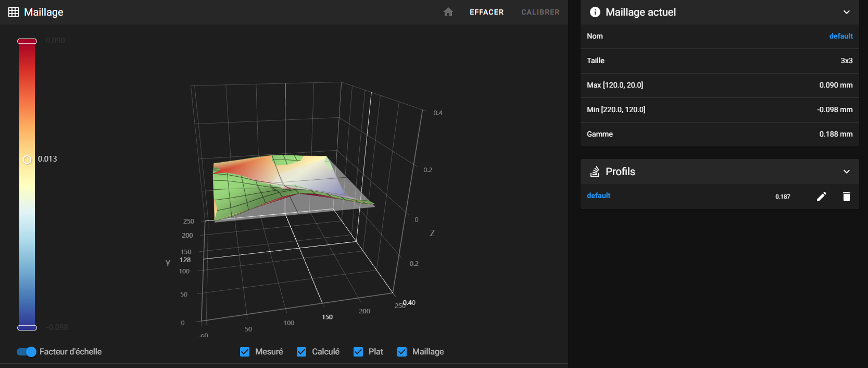Viewport: 868px width, 368px height.
Task: Uncheck the Mesuré checkbox
Action: pos(245,352)
